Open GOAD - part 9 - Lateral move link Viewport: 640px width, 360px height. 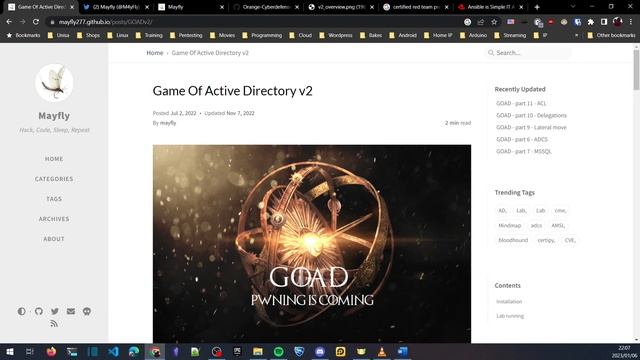coord(531,127)
